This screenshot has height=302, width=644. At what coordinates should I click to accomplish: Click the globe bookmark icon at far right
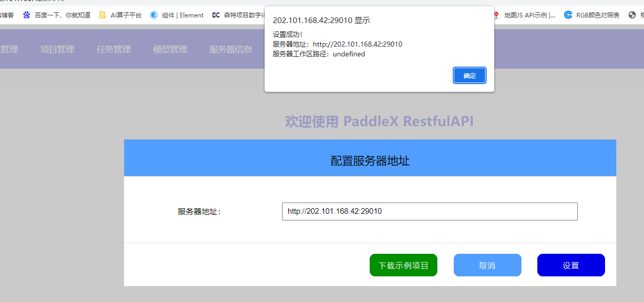[632, 15]
